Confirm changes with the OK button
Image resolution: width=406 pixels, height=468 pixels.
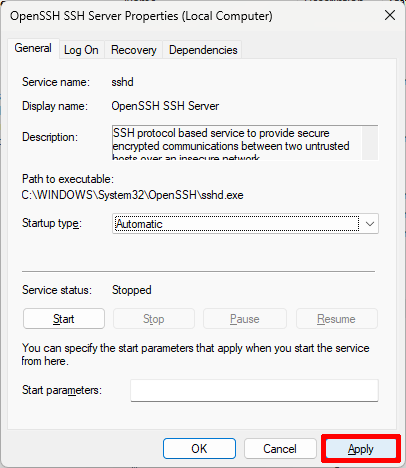[x=199, y=449]
